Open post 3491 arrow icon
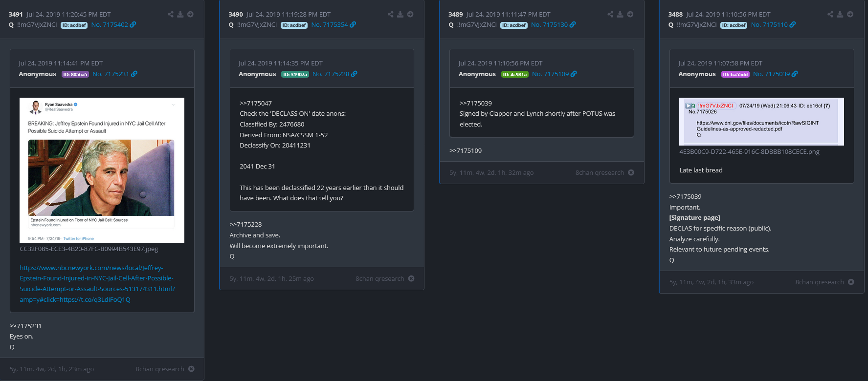This screenshot has width=868, height=381. coord(191,14)
